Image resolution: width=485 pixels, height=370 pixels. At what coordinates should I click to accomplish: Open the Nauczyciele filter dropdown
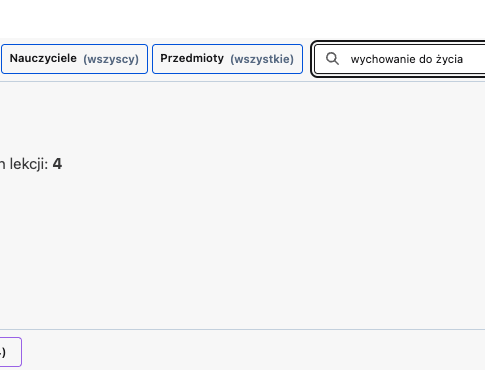point(74,59)
